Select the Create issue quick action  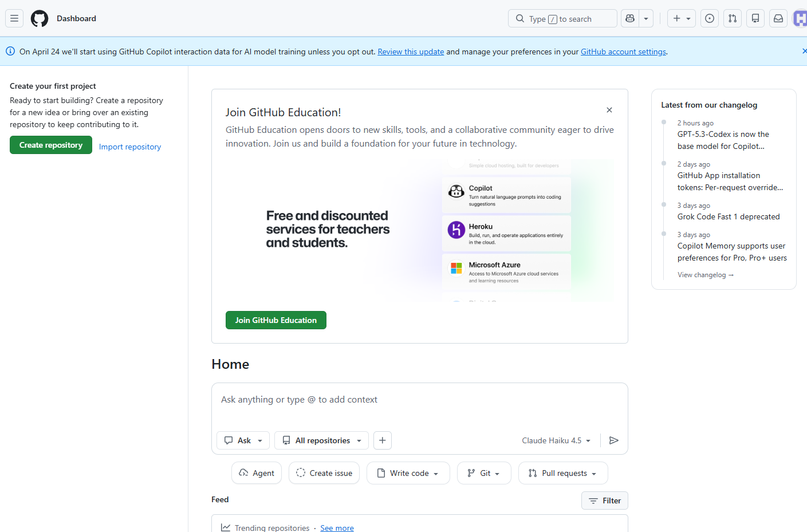324,473
